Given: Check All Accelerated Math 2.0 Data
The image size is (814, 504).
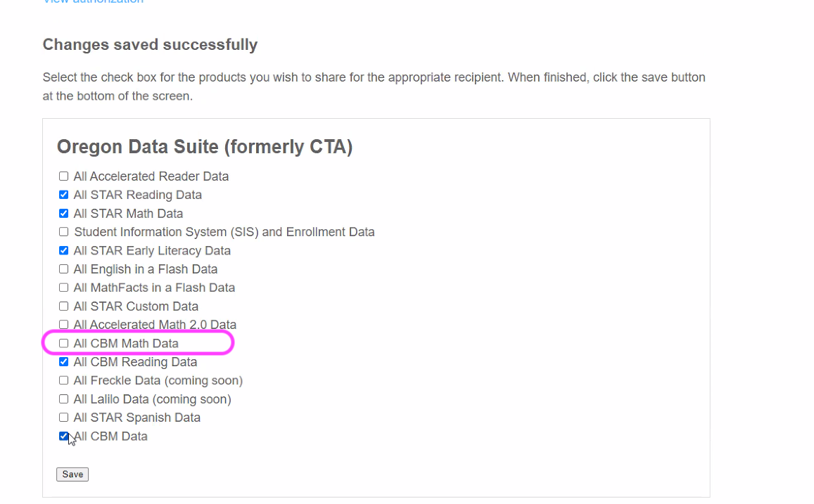Looking at the screenshot, I should tap(63, 325).
